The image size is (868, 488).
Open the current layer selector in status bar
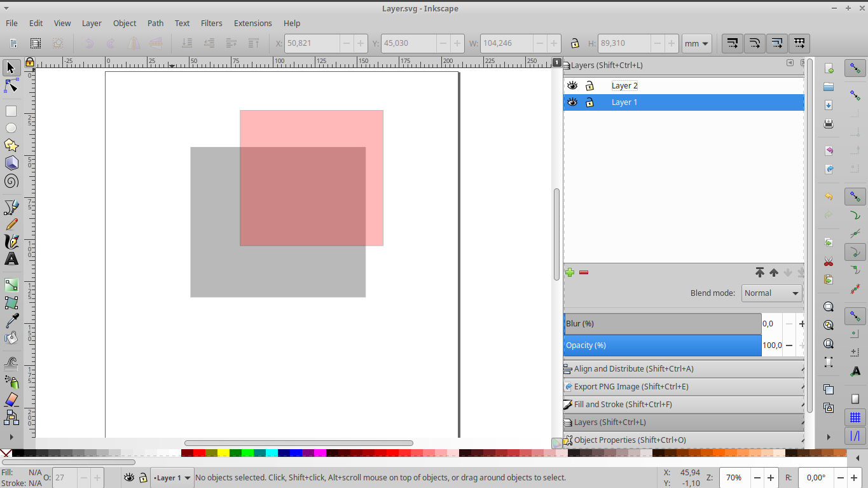(172, 478)
